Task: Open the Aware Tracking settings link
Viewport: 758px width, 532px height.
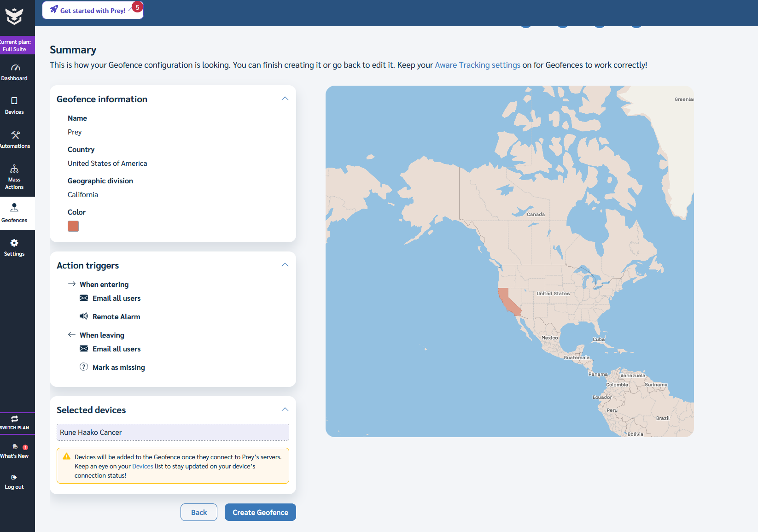Action: 478,65
